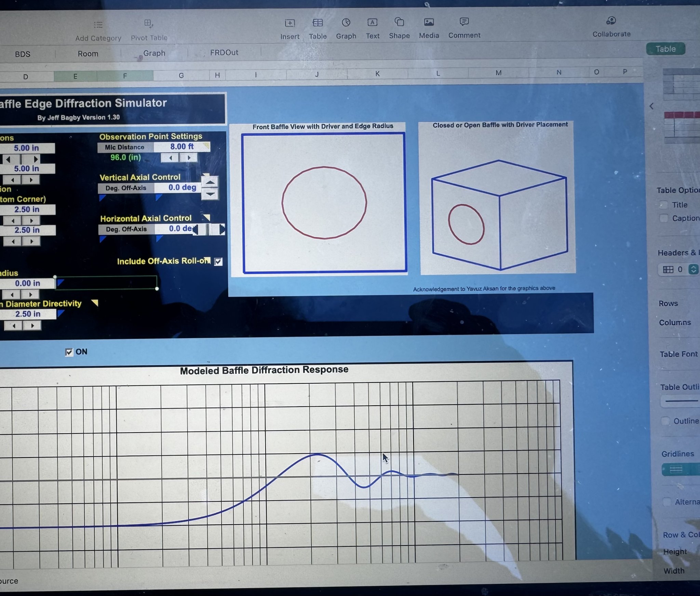Open the Collaborate toolbar icon
The width and height of the screenshot is (700, 596).
pyautogui.click(x=611, y=21)
